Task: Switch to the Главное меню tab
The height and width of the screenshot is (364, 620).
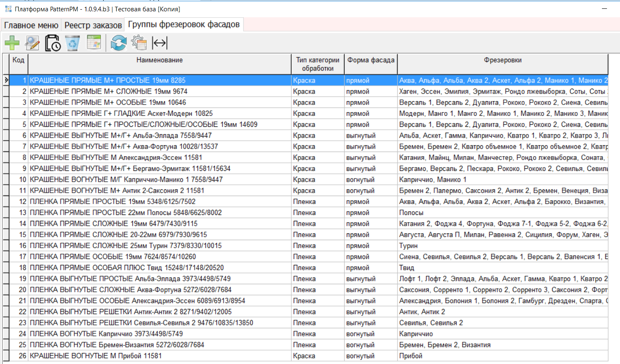Action: pyautogui.click(x=31, y=25)
